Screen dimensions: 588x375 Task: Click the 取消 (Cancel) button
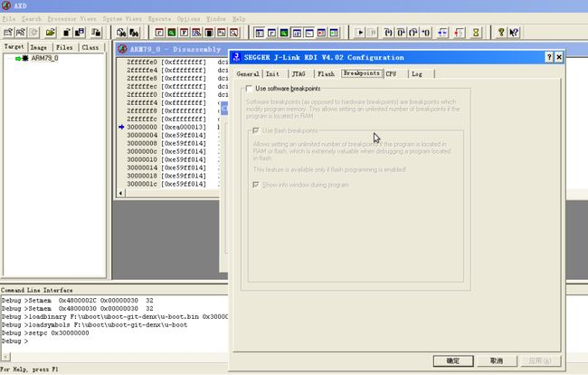[x=497, y=361]
